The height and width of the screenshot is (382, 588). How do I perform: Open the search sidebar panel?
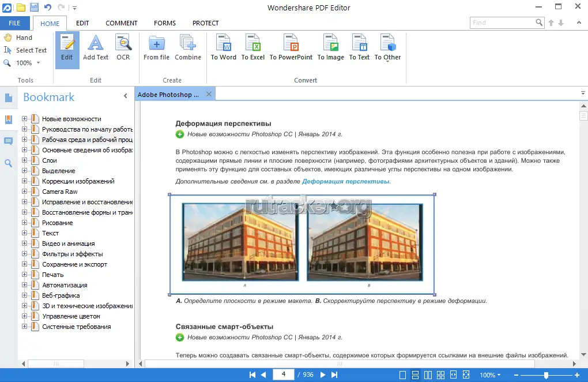(9, 163)
